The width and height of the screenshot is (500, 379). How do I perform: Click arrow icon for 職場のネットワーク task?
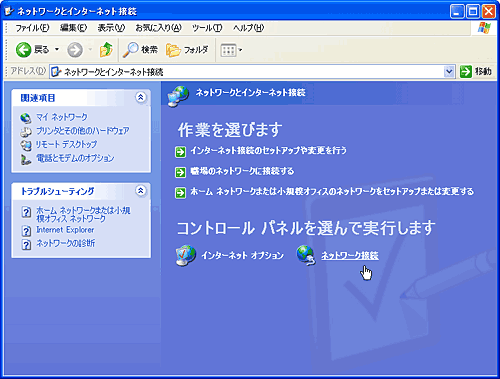(x=180, y=172)
